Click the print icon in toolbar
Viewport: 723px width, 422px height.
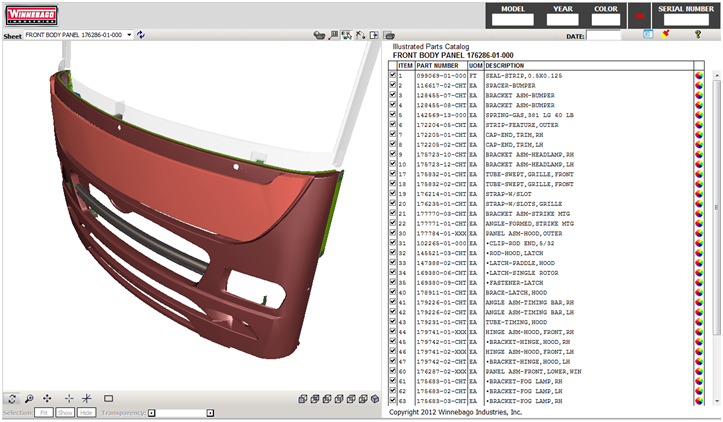389,35
